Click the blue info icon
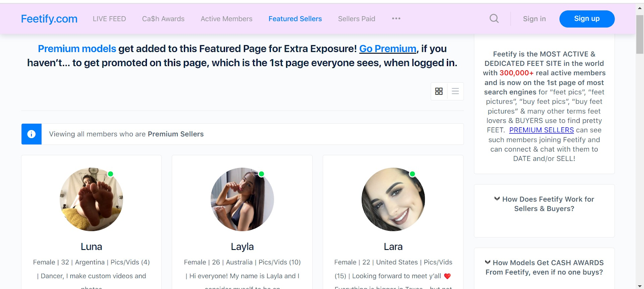Viewport: 644px width, 289px height. coord(31,134)
